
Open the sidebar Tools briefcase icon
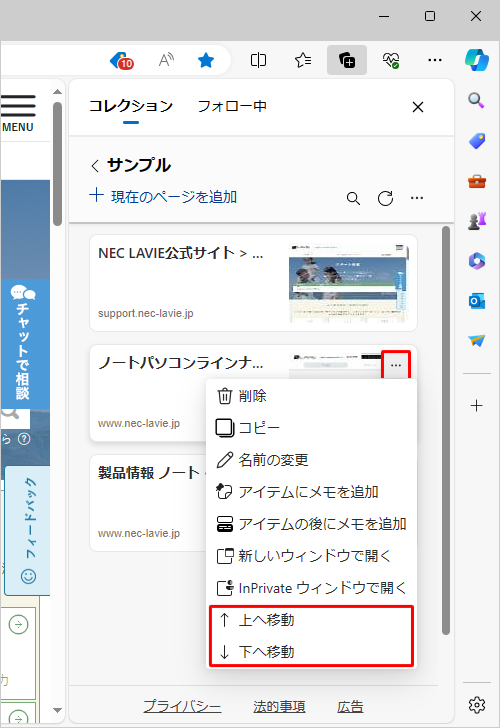point(477,181)
